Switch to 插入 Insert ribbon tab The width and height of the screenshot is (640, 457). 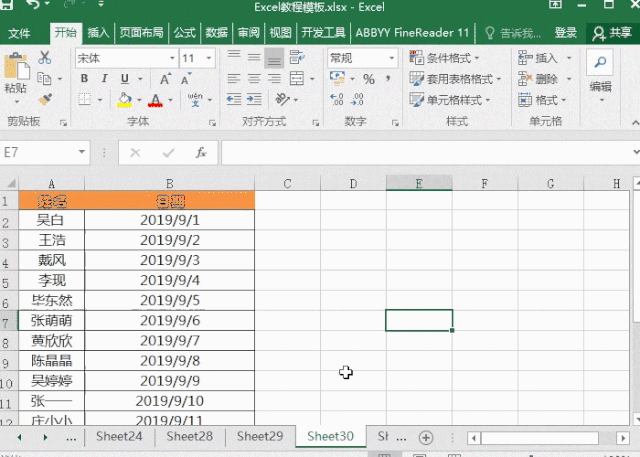pos(98,33)
